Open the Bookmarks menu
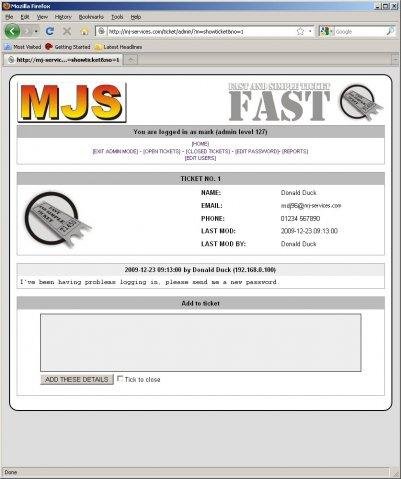 (91, 17)
